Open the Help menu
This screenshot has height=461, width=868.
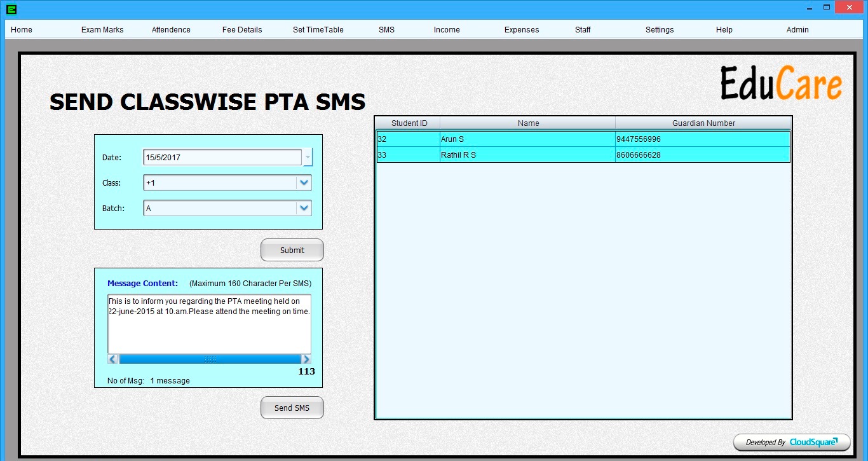tap(724, 30)
